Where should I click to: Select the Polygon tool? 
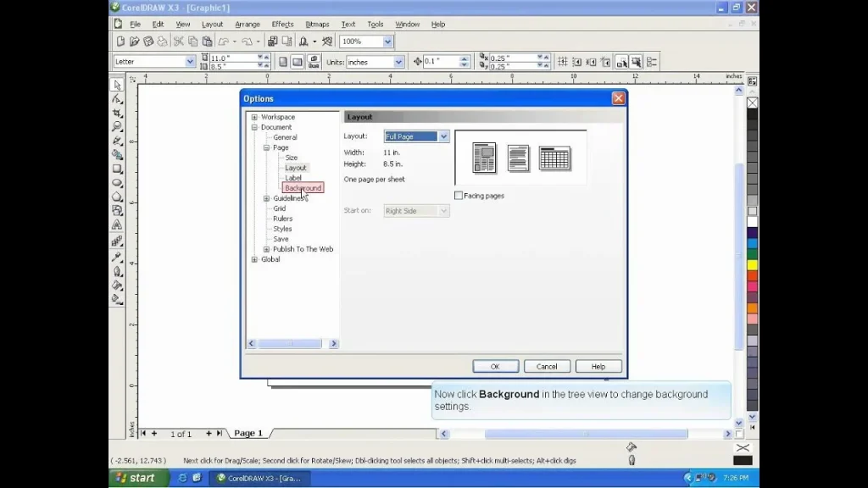(117, 197)
